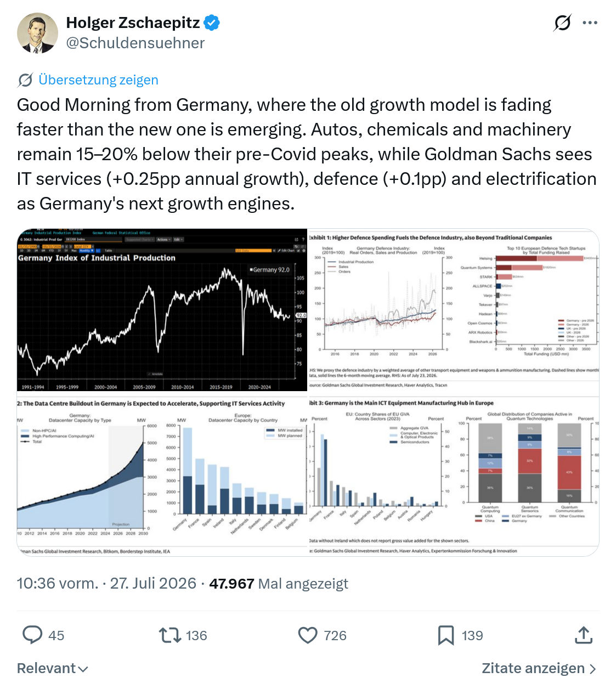Click the share upload icon
This screenshot has height=689, width=616.
tap(584, 635)
